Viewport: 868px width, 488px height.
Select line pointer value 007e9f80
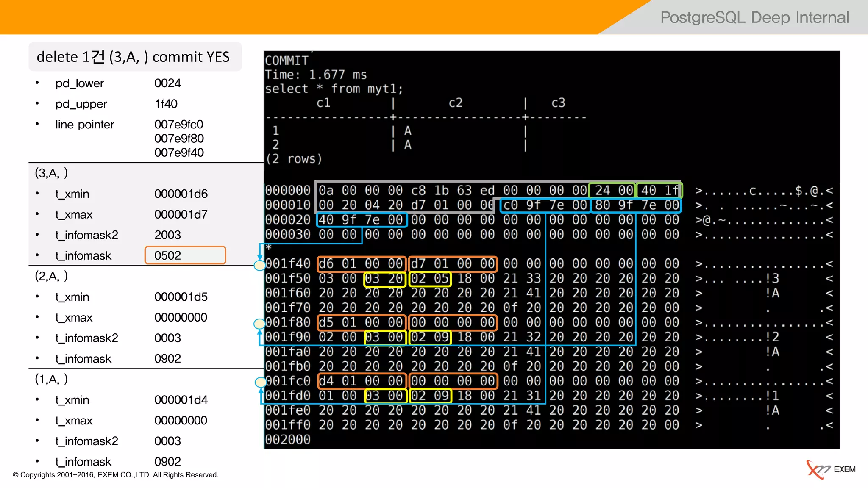click(179, 139)
